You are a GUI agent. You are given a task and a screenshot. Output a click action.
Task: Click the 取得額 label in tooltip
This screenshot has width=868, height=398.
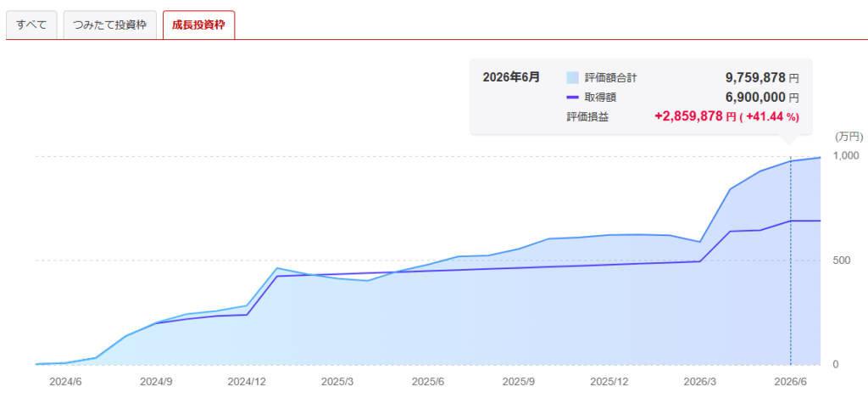[x=600, y=97]
